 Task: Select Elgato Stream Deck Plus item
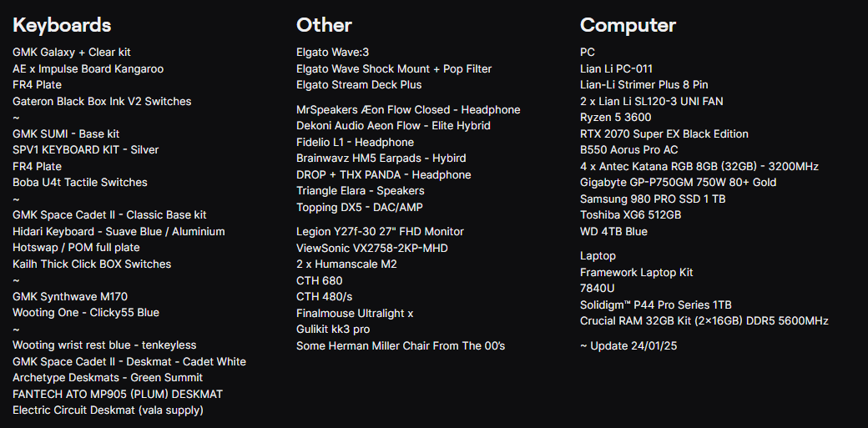tap(359, 85)
